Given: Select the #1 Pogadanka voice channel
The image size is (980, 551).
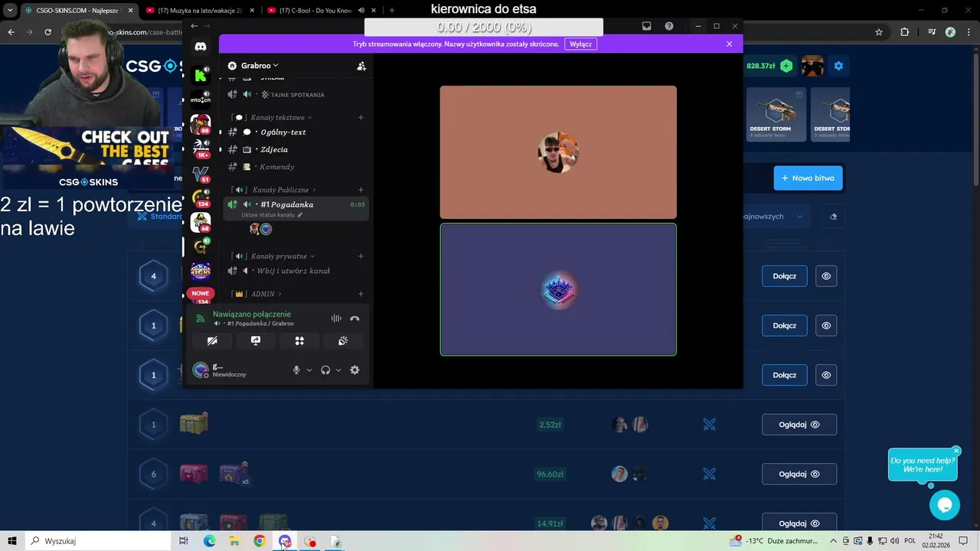Looking at the screenshot, I should tap(287, 204).
